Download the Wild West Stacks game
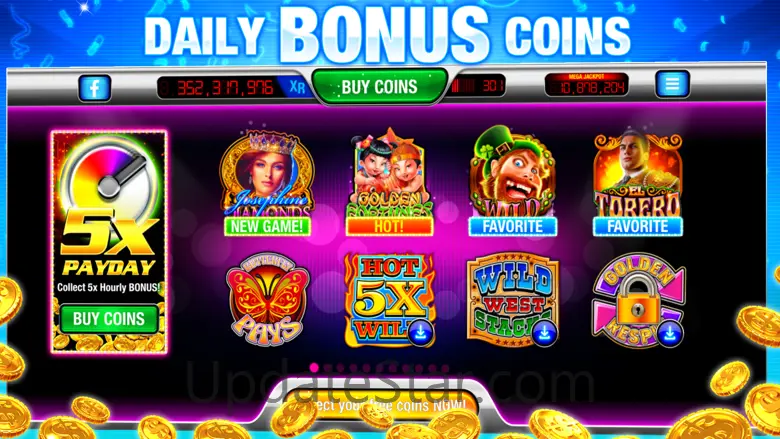Image resolution: width=780 pixels, height=439 pixels. tap(544, 332)
